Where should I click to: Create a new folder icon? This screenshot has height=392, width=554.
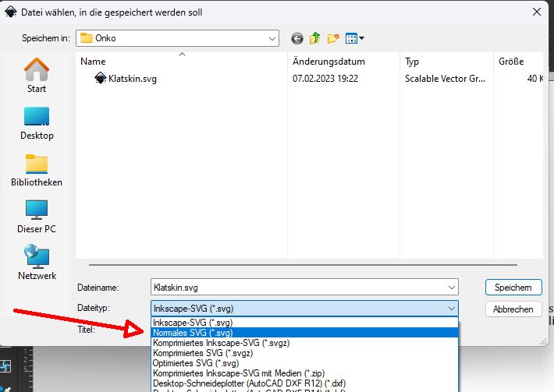click(333, 38)
